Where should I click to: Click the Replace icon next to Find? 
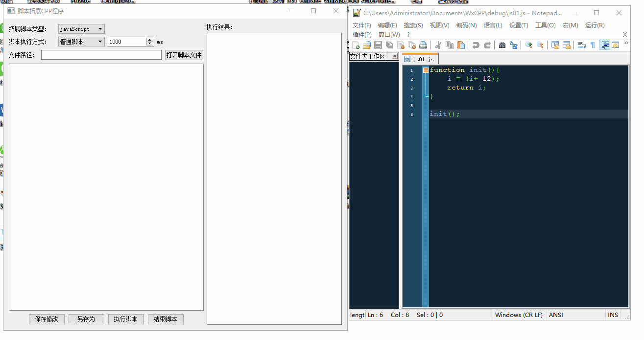pyautogui.click(x=514, y=45)
